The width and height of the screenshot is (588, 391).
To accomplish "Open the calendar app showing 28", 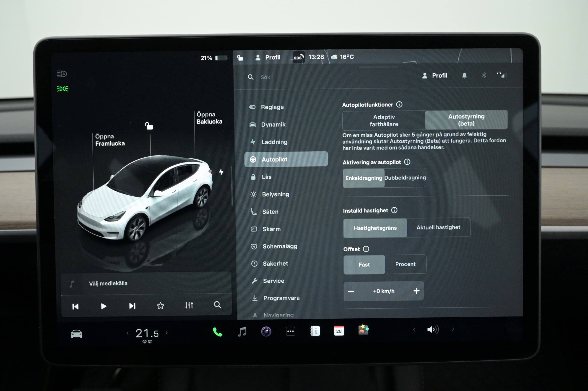I will click(x=339, y=331).
